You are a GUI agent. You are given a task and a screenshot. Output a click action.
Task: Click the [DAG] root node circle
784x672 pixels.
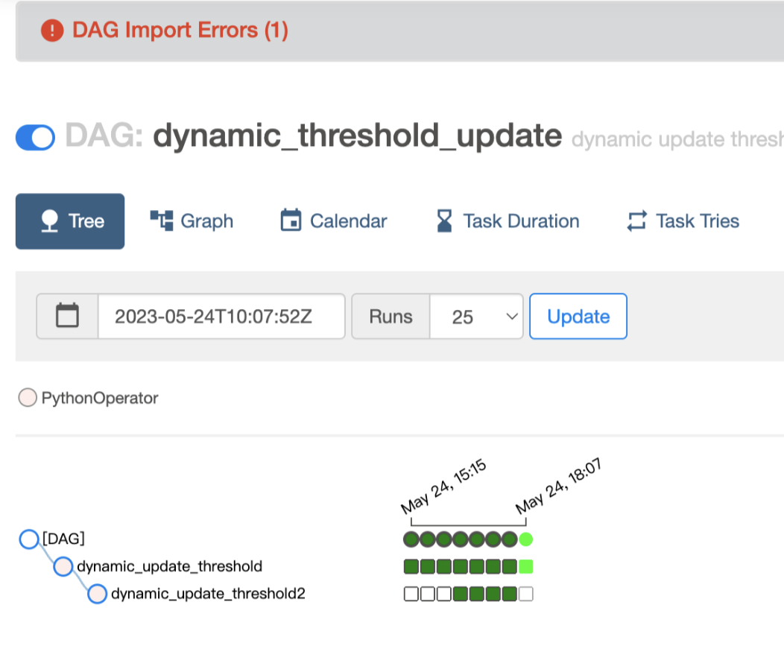pyautogui.click(x=29, y=538)
